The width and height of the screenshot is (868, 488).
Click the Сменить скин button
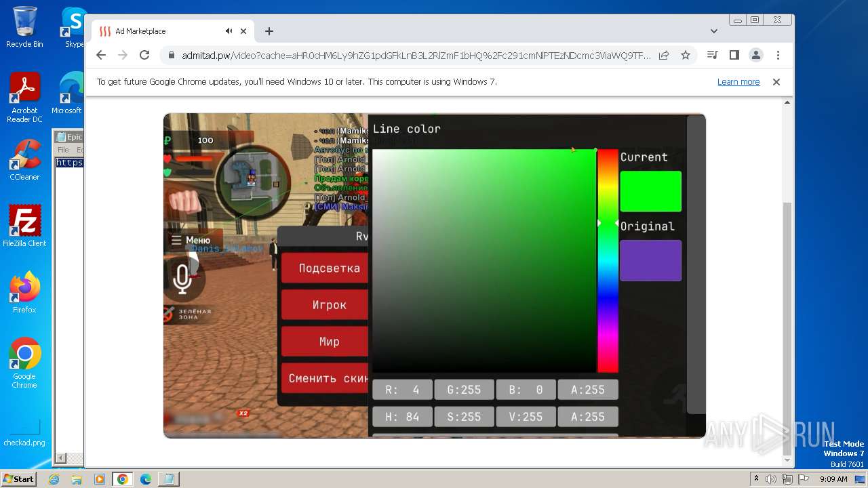pos(325,378)
